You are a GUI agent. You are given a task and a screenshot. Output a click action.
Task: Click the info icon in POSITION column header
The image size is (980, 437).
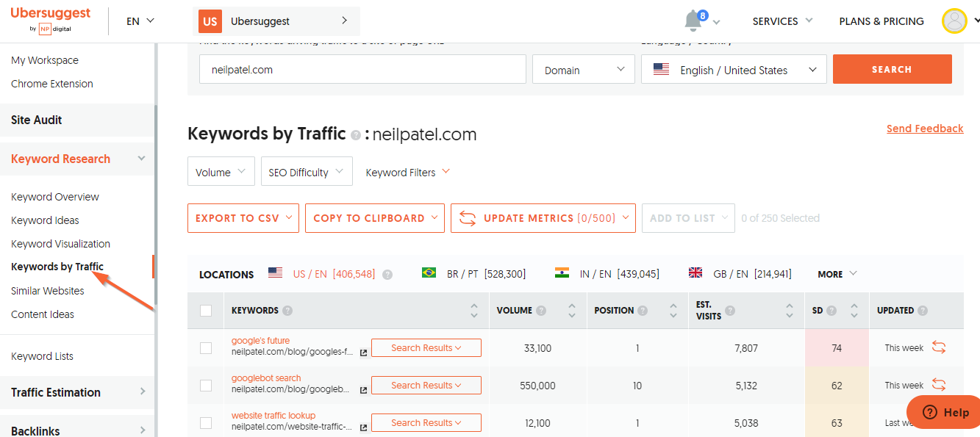pyautogui.click(x=643, y=311)
